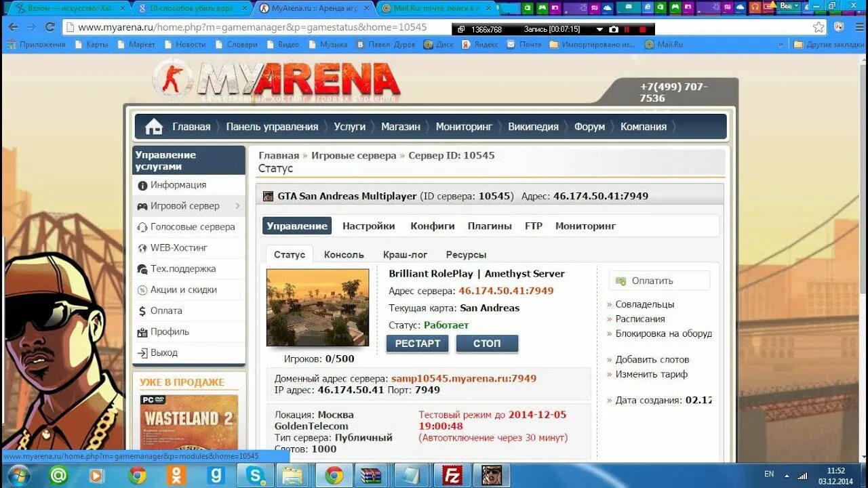The width and height of the screenshot is (868, 488).
Task: Click taskbar clock showing 11:52
Action: coord(836,470)
